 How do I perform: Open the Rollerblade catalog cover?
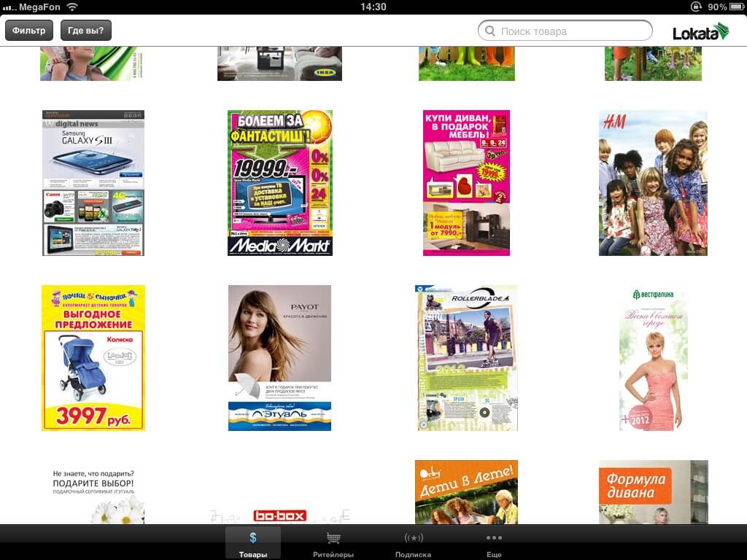466,358
